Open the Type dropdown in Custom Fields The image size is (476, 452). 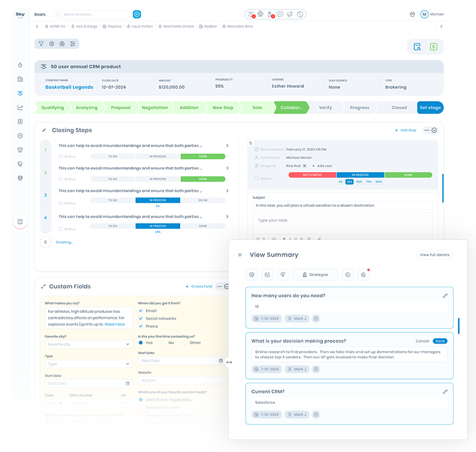(87, 363)
